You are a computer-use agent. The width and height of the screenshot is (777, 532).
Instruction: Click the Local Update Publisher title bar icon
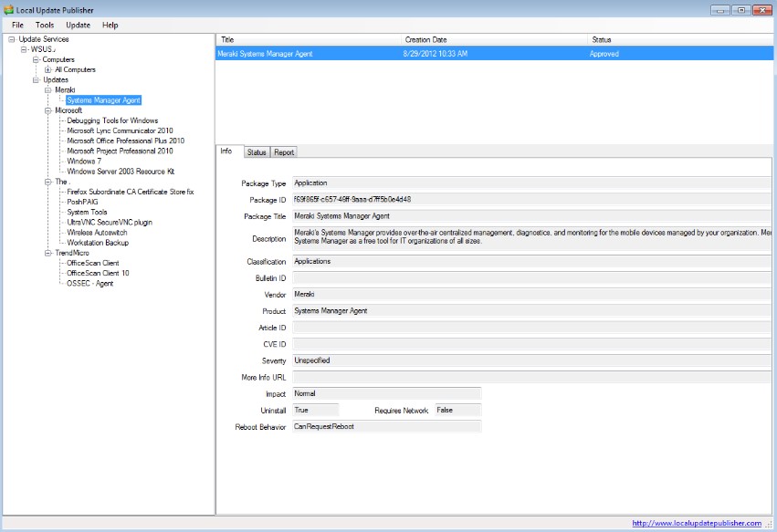8,9
